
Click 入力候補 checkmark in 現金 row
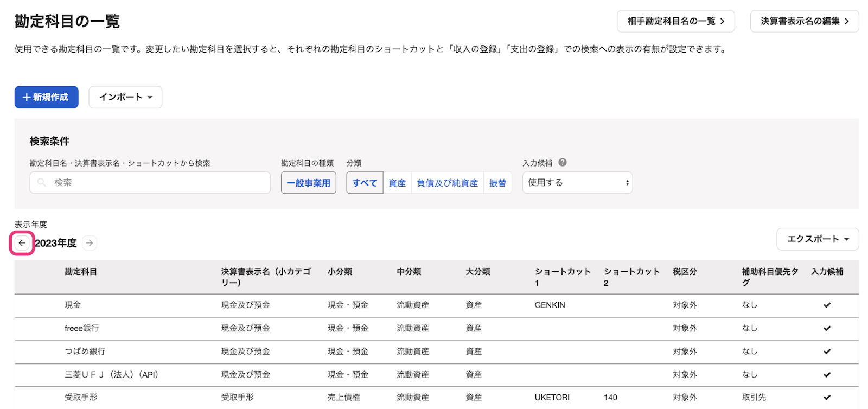tap(827, 305)
